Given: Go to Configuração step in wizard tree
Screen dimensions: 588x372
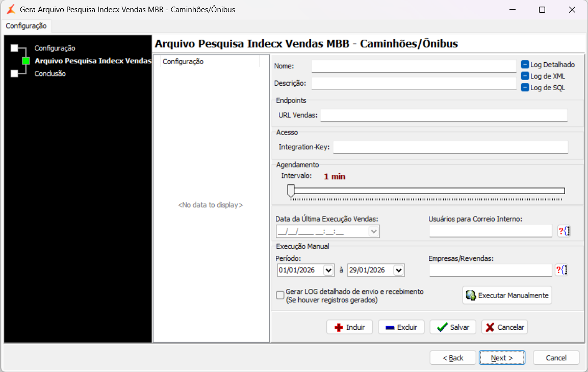Looking at the screenshot, I should (x=55, y=48).
